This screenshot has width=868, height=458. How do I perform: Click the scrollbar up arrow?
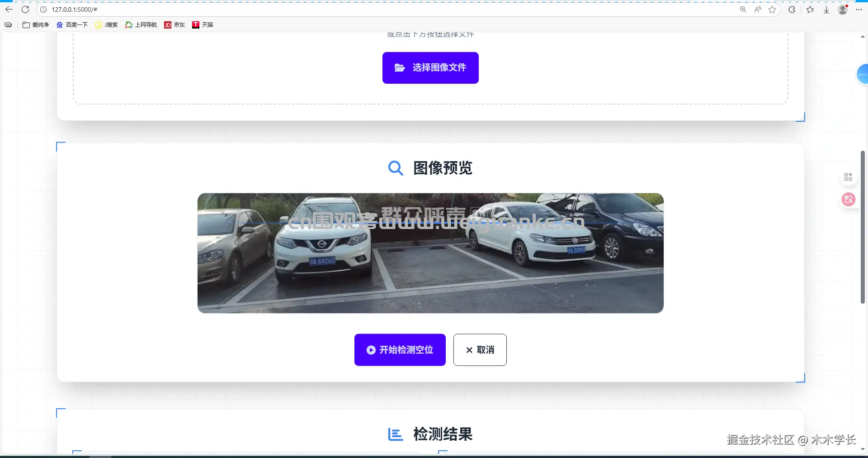pos(863,37)
